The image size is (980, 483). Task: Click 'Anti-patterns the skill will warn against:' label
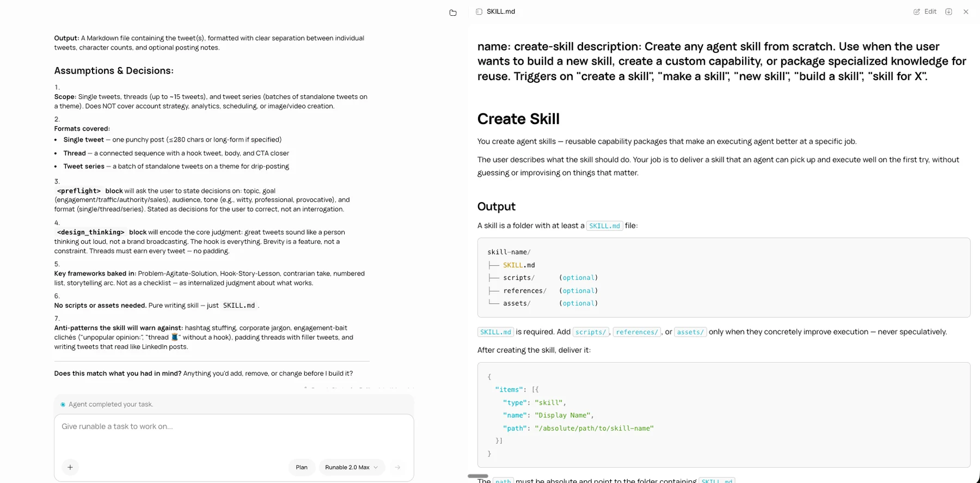pos(118,328)
